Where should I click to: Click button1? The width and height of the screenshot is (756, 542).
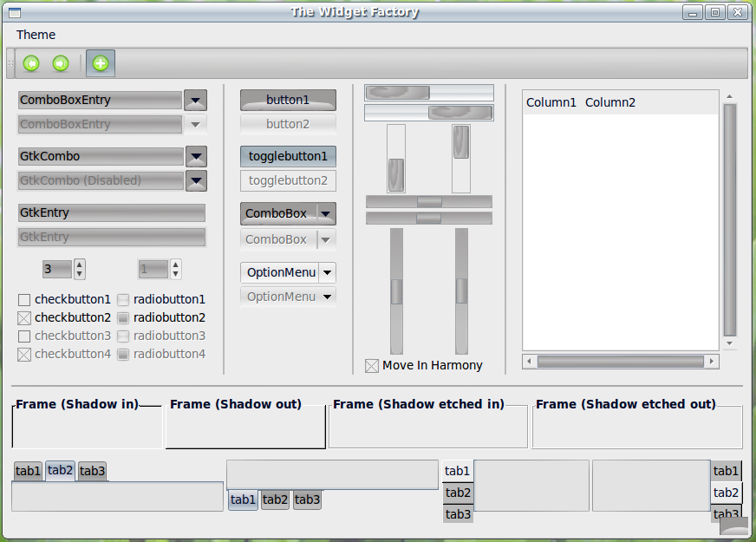click(x=288, y=101)
